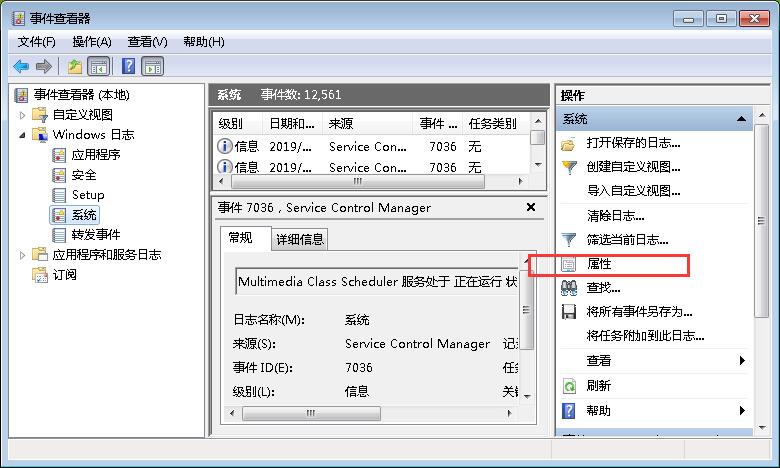Click 将所有事件另存为 action
Screen dimensions: 780x468
pyautogui.click(x=639, y=312)
